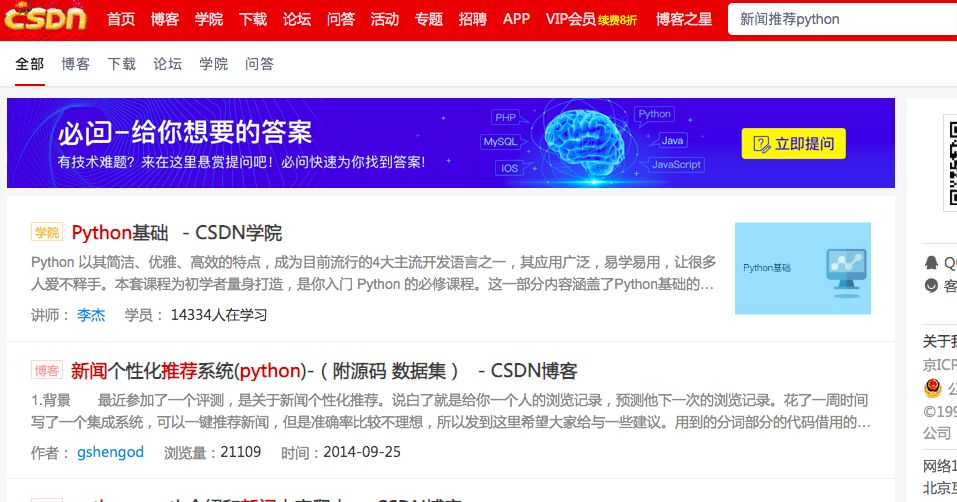The width and height of the screenshot is (957, 502).
Task: Click the 1.背景 blog excerpt text
Action: click(450, 411)
